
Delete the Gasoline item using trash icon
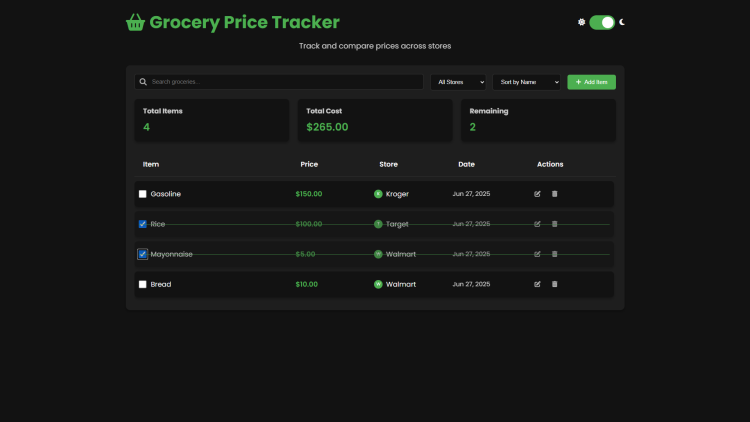[555, 194]
